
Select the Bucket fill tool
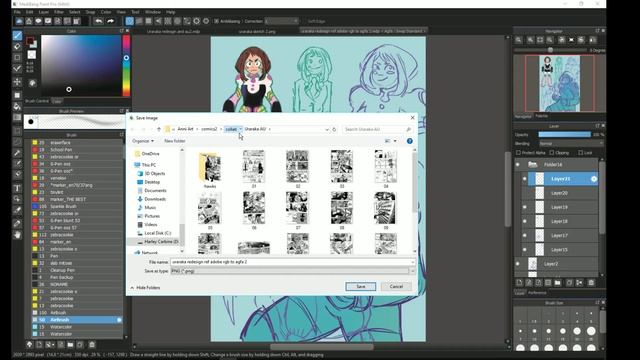[17, 107]
